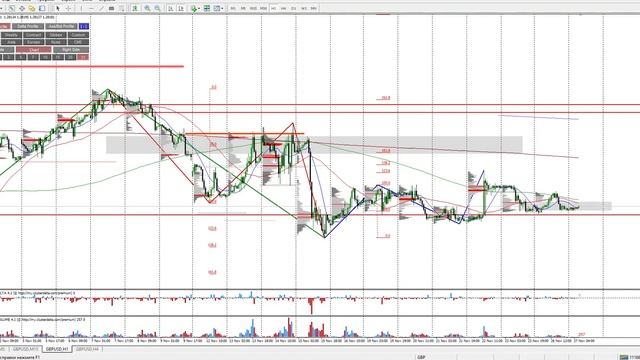The height and width of the screenshot is (360, 640).
Task: Open the GBPUSD,H4 chart tab
Action: coord(87,349)
